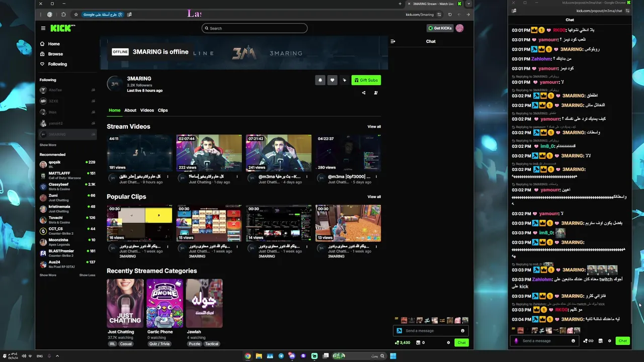Open the shop icon beside KICKs balance

click(x=418, y=342)
